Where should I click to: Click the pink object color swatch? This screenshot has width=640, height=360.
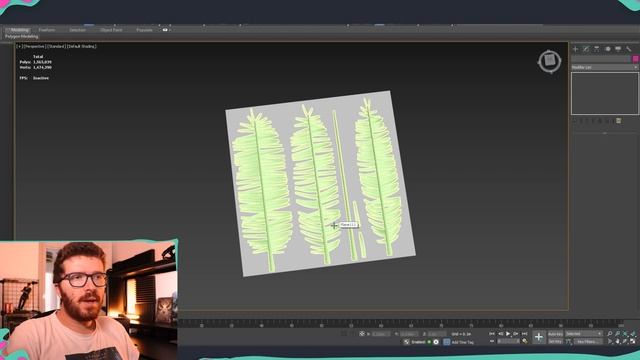(635, 59)
